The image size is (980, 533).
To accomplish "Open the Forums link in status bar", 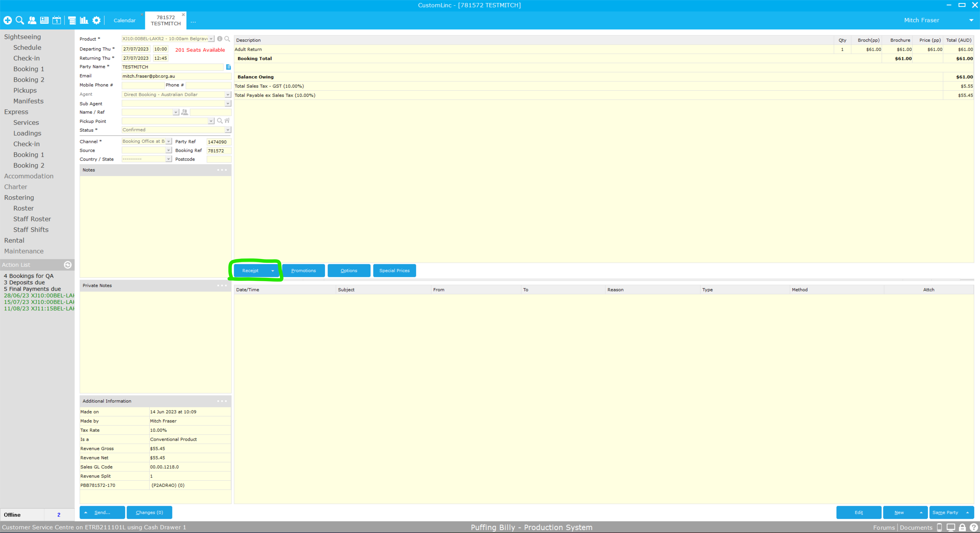I will (884, 528).
